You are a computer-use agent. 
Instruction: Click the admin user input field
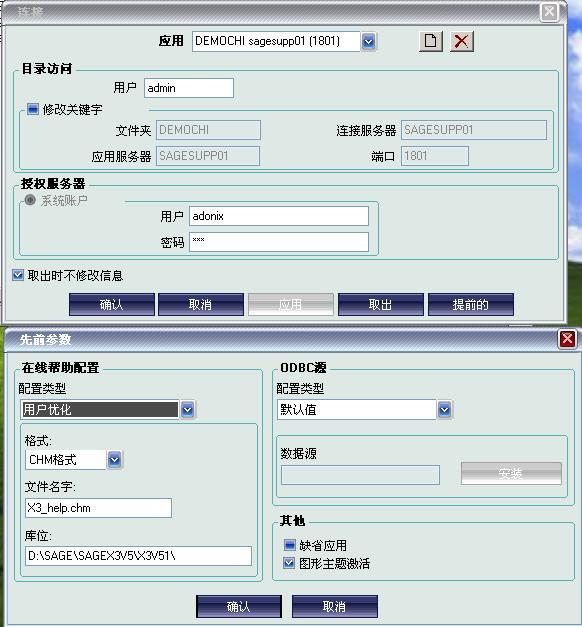(x=189, y=88)
